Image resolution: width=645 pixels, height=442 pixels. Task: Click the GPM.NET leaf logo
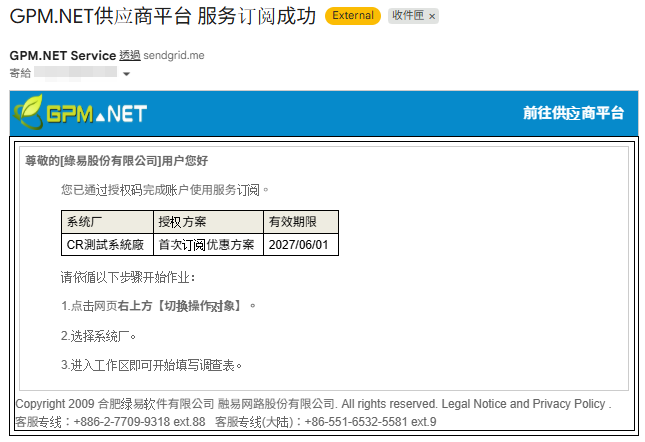80,112
